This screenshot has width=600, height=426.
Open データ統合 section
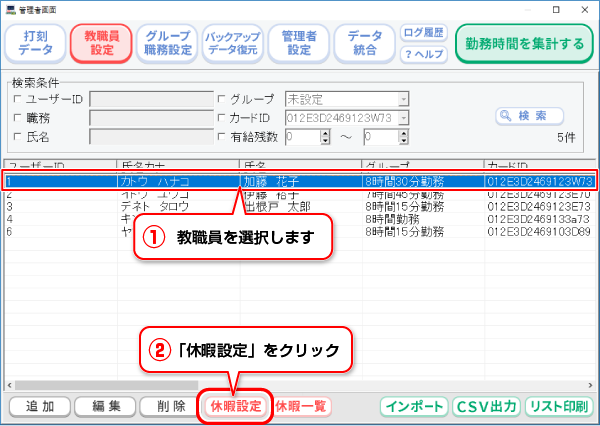click(363, 44)
